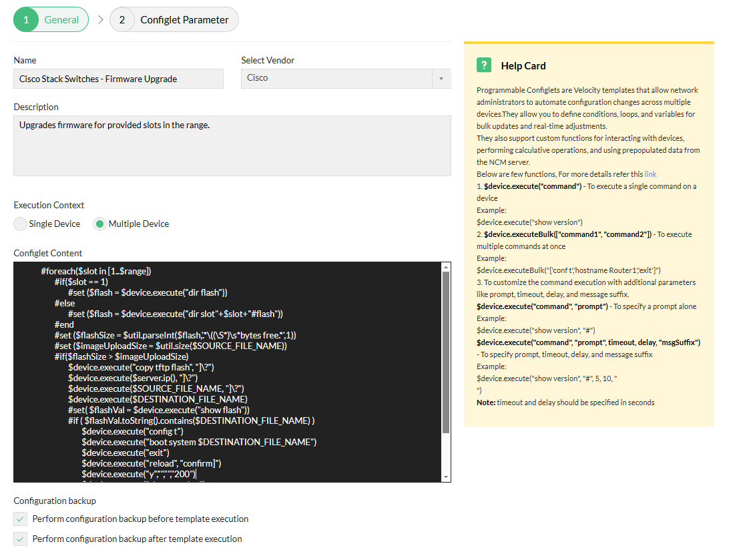The height and width of the screenshot is (560, 743).
Task: Select the Single Device radio button
Action: click(x=20, y=224)
